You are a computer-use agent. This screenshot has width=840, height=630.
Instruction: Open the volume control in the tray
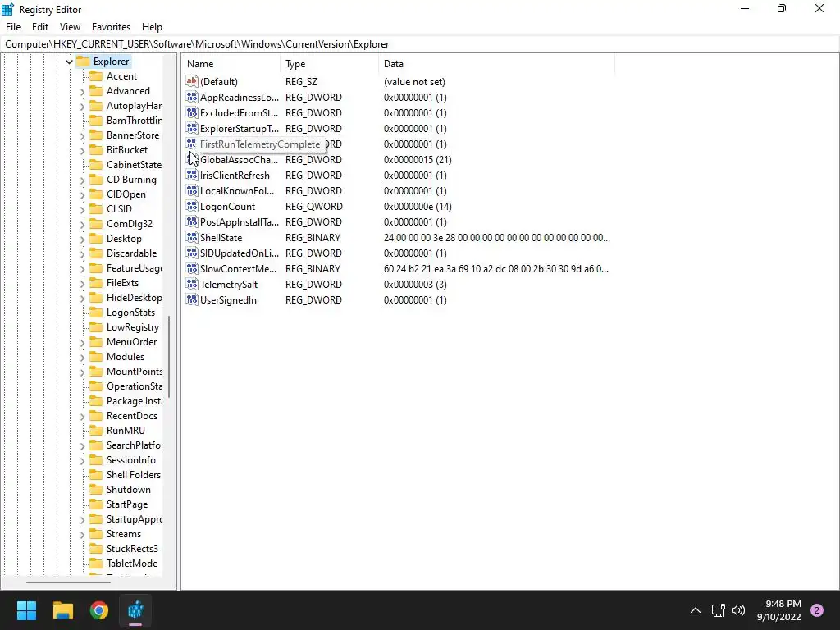[738, 610]
